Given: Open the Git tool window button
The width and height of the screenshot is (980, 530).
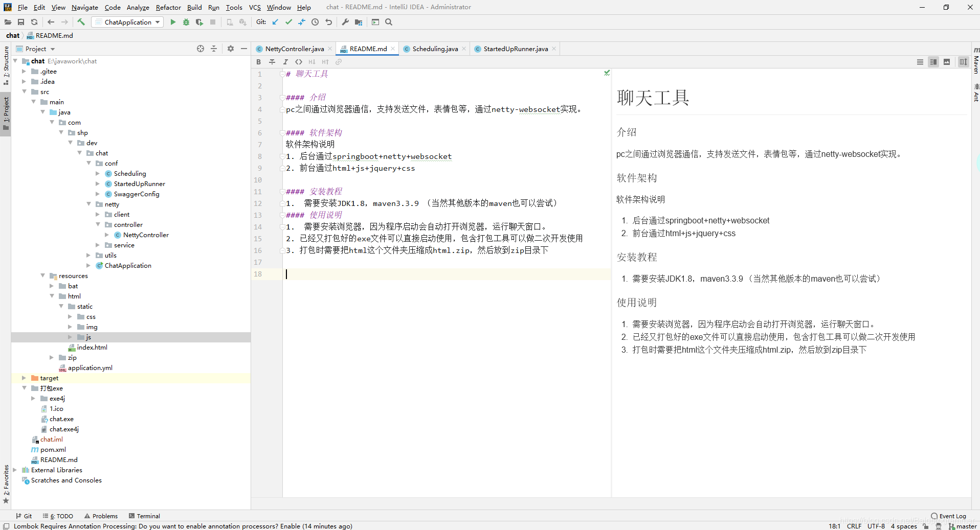Looking at the screenshot, I should click(24, 516).
